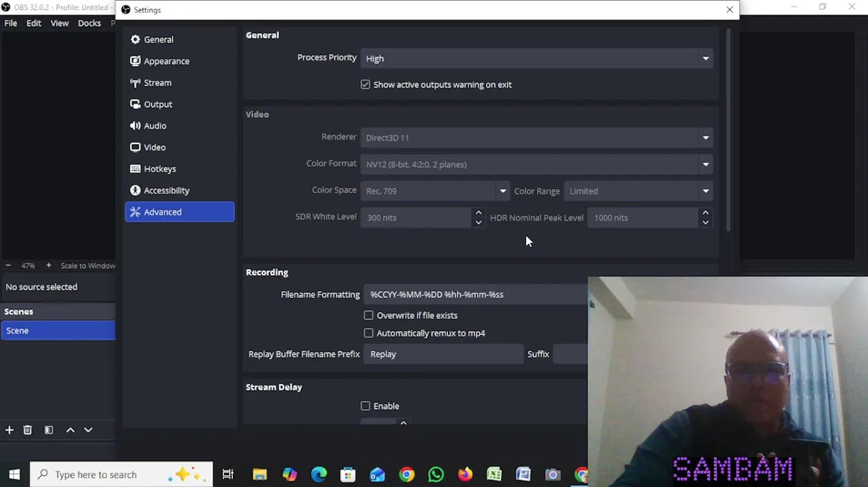Increase HDR Nominal Peak Level value

pyautogui.click(x=706, y=213)
